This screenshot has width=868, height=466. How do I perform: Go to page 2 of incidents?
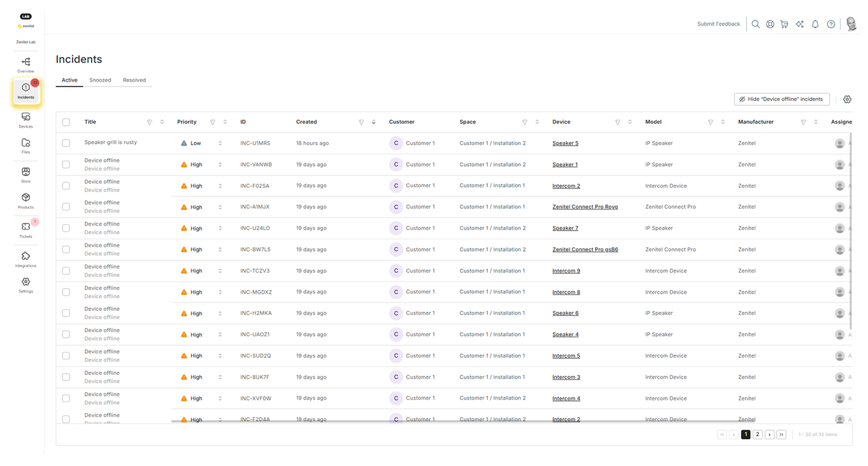[757, 434]
